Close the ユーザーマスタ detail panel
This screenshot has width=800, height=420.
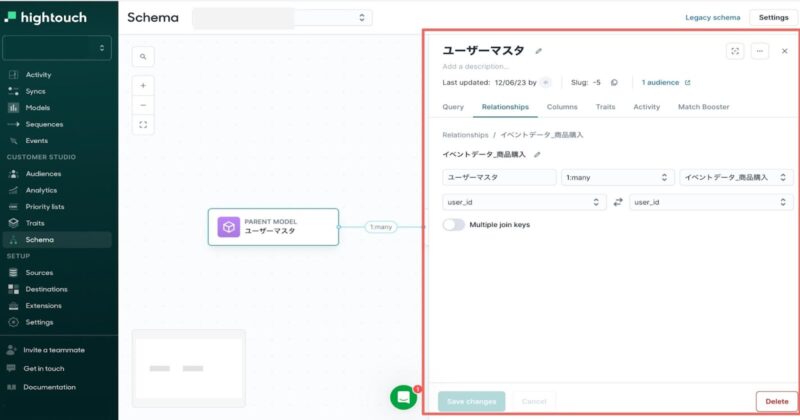784,51
